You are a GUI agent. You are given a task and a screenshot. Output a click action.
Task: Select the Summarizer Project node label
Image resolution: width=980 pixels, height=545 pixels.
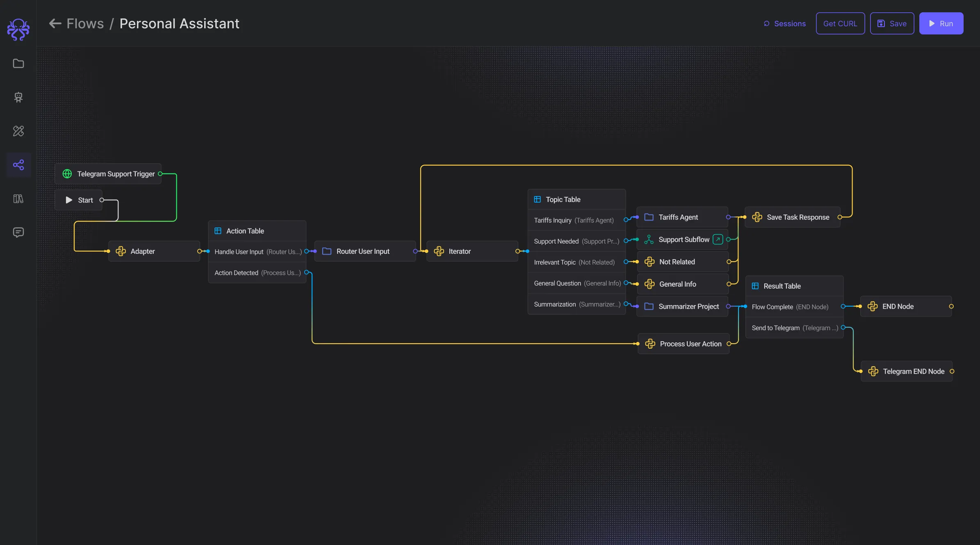click(689, 307)
